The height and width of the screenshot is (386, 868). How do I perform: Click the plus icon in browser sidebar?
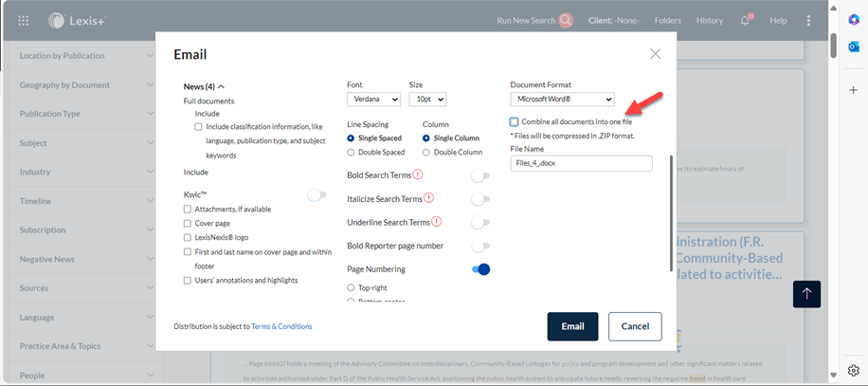(x=853, y=90)
